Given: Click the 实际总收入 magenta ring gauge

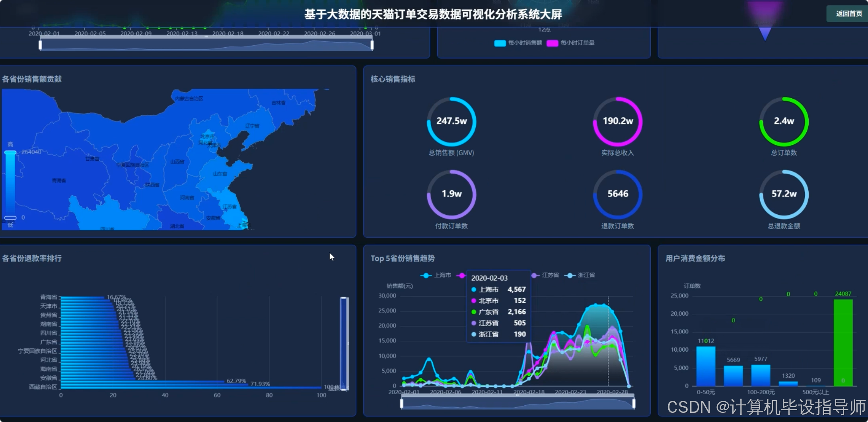Looking at the screenshot, I should click(x=617, y=121).
